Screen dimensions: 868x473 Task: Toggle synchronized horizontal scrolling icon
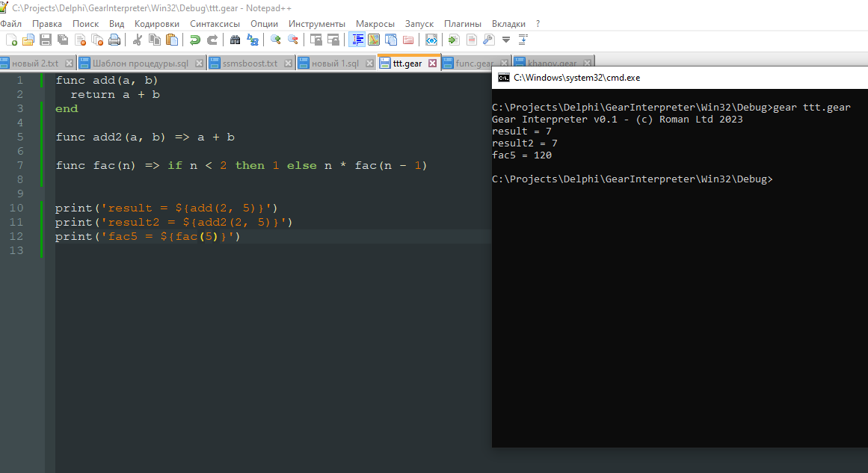(333, 40)
